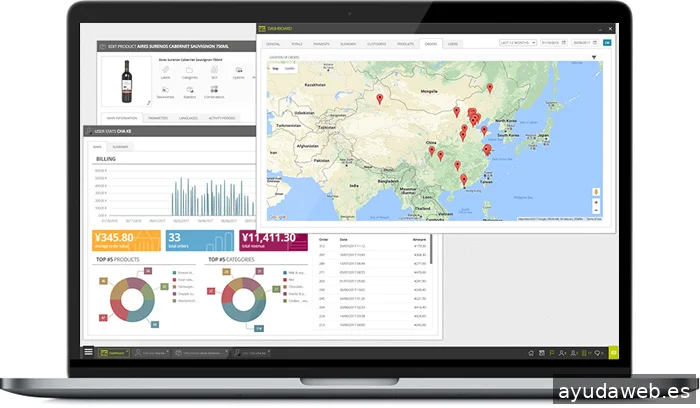The width and height of the screenshot is (700, 408).
Task: Click the wine bottle product thumbnail
Action: pyautogui.click(x=127, y=82)
